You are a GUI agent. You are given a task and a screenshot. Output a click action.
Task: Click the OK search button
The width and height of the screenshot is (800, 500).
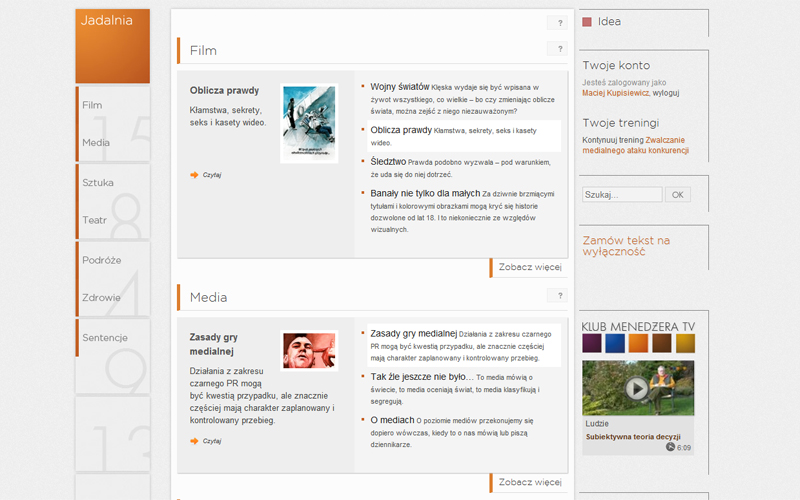[678, 194]
